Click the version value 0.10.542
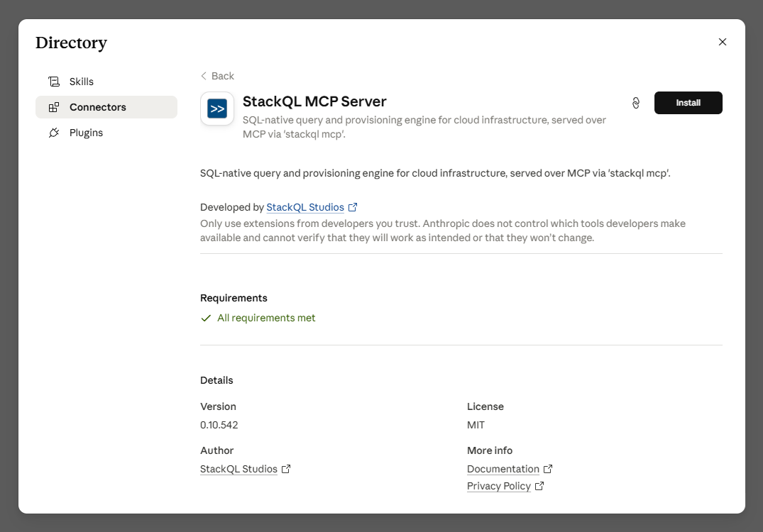763x532 pixels. click(x=219, y=425)
